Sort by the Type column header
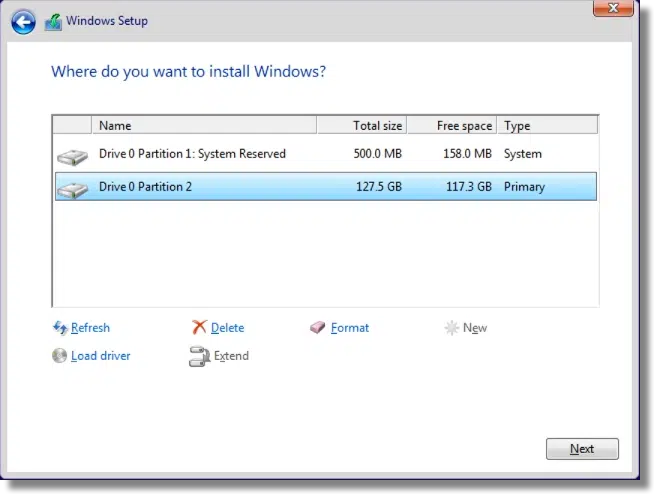Image resolution: width=654 pixels, height=494 pixels. (548, 126)
